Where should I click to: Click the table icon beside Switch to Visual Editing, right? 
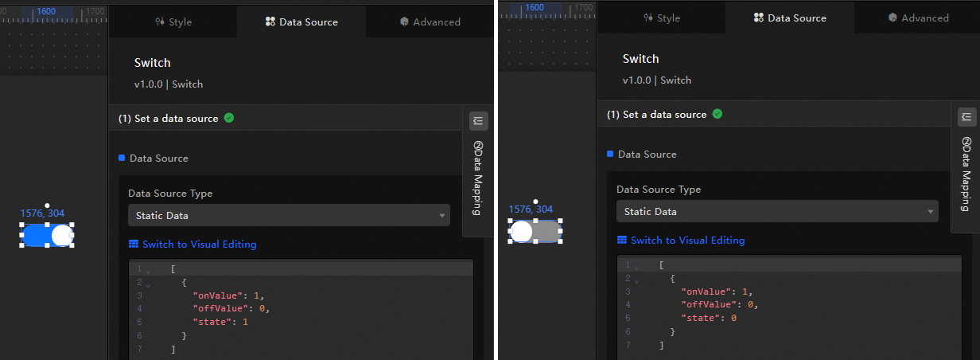[x=622, y=240]
